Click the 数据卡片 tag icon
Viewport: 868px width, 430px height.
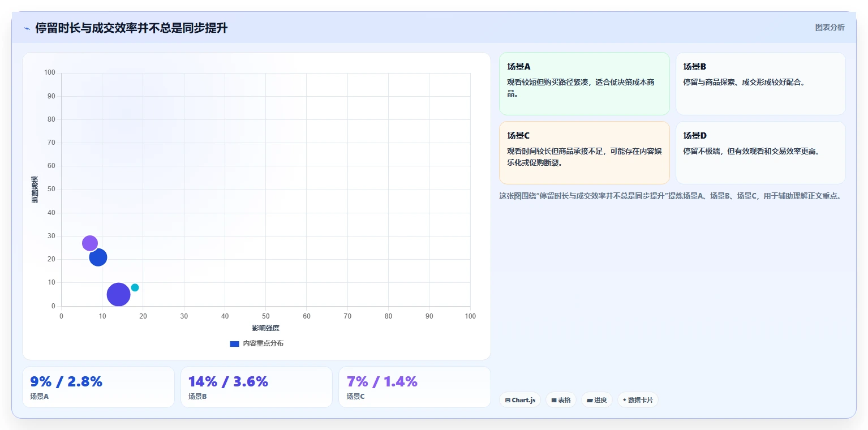(x=625, y=400)
